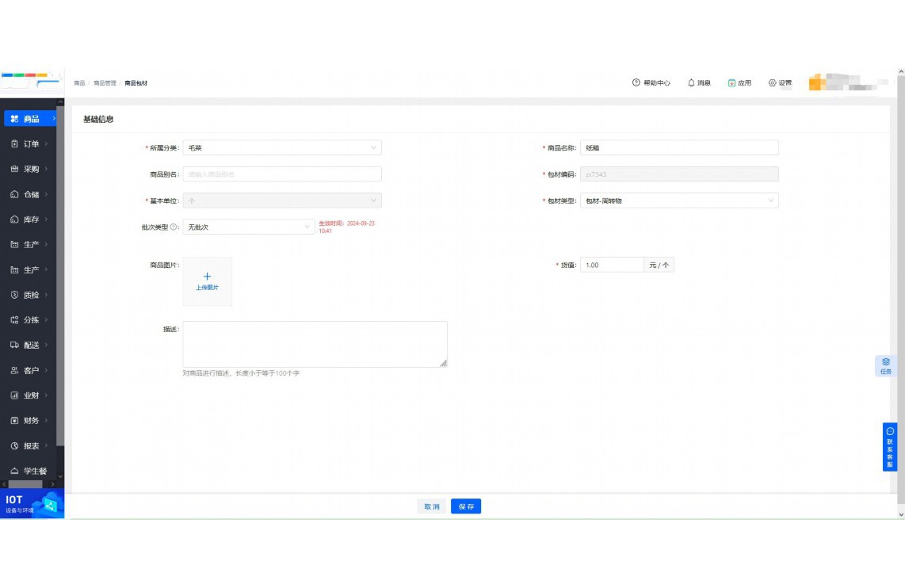The width and height of the screenshot is (905, 588).
Task: Focus the 商品别名 input field
Action: (x=281, y=174)
